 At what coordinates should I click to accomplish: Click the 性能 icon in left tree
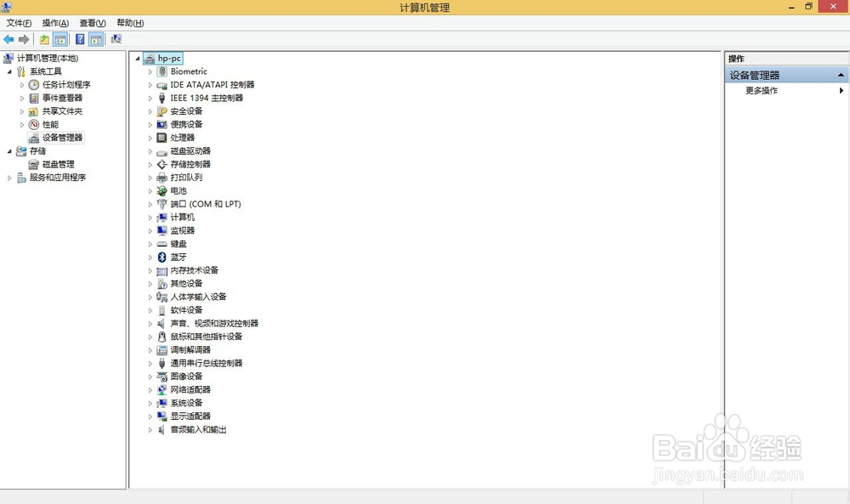pos(34,125)
